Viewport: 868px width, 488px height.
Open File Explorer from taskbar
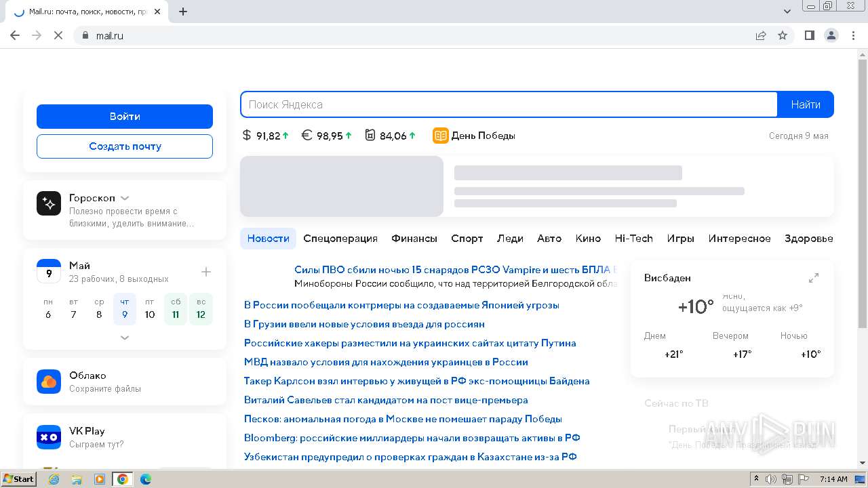click(77, 479)
